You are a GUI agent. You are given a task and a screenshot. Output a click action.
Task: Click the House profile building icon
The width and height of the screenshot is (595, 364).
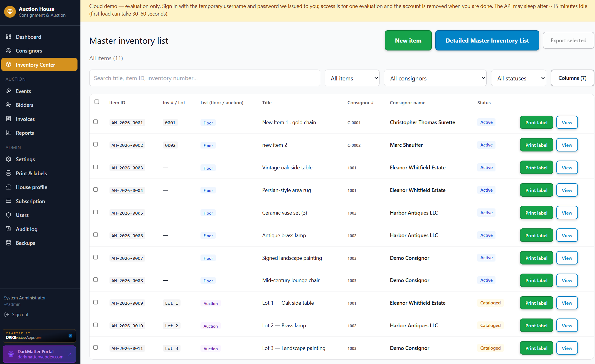point(9,187)
